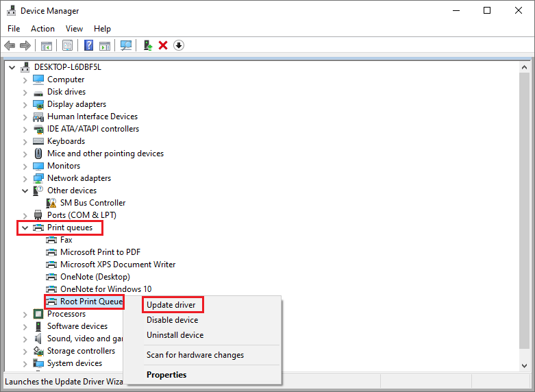Click the Computer category monitor icon

[x=38, y=79]
